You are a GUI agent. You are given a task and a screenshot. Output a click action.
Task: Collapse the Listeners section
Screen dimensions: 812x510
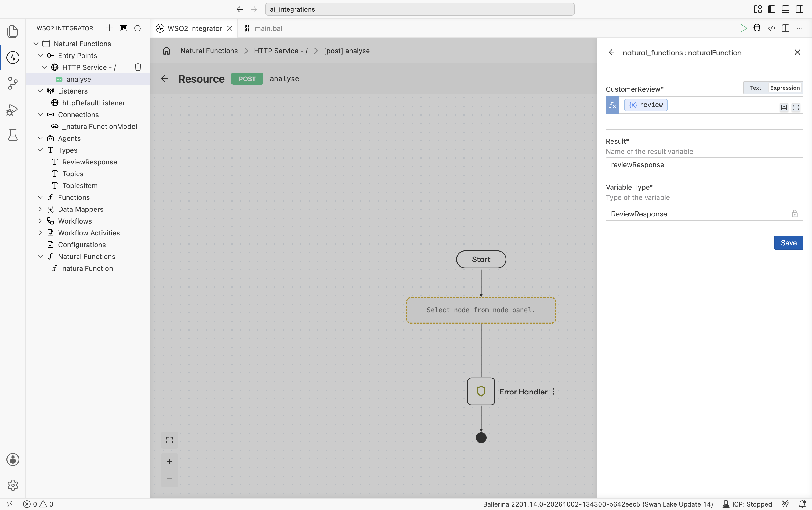40,91
